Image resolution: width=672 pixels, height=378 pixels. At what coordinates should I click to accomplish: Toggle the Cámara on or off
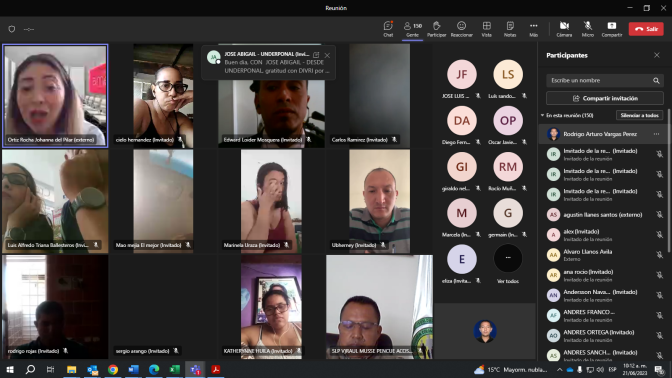[564, 29]
